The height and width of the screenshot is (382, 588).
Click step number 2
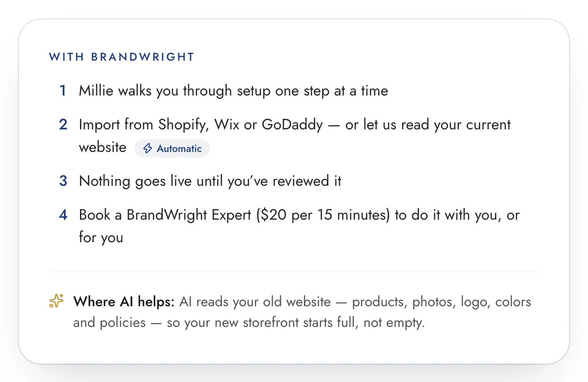[63, 125]
